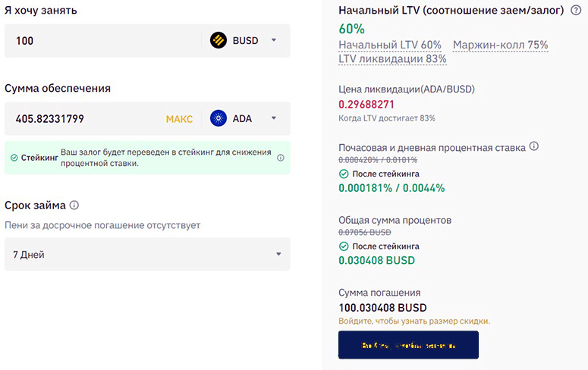Expand the 7 Дней loan term dropdown
Viewport: 588px width, 370px height.
pyautogui.click(x=278, y=255)
